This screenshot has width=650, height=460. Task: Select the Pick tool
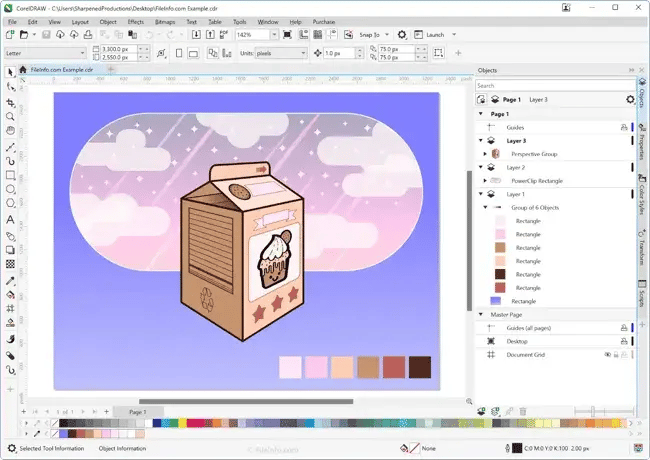tap(10, 72)
